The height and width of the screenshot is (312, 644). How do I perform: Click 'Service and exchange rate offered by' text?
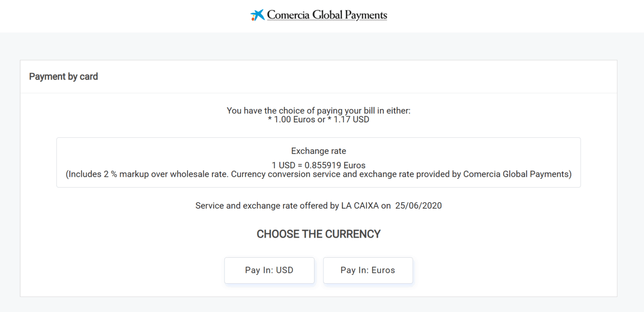(x=267, y=206)
